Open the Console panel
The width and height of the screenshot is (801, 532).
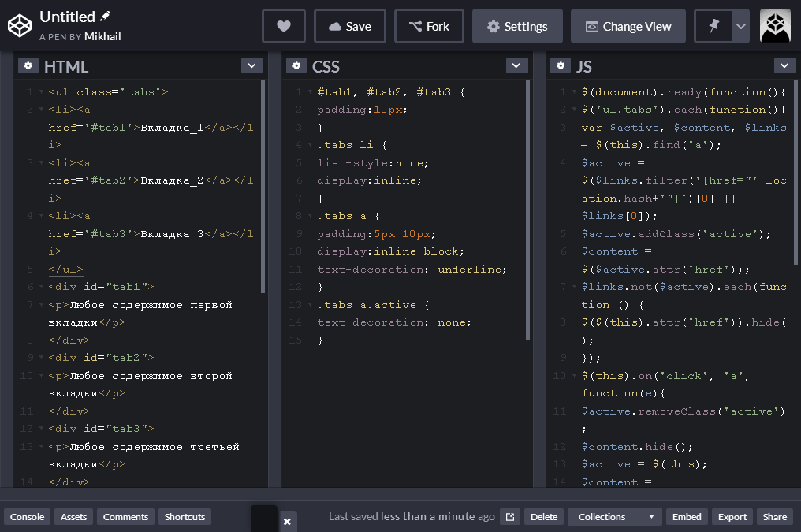coord(27,517)
